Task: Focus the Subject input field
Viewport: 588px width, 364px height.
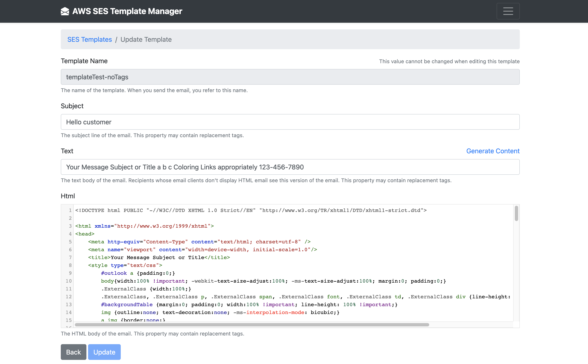Action: click(x=290, y=122)
